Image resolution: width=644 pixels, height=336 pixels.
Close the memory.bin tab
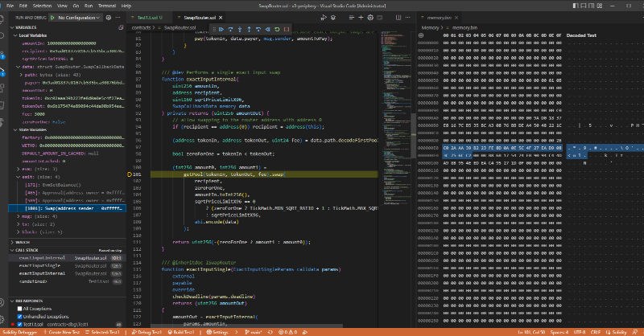coord(456,18)
